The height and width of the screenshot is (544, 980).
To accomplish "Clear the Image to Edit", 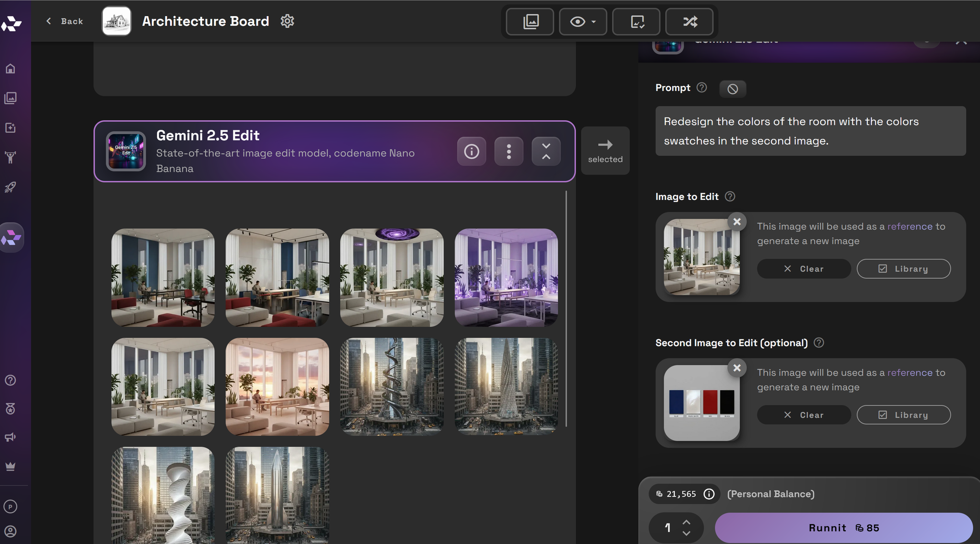I will pyautogui.click(x=804, y=269).
